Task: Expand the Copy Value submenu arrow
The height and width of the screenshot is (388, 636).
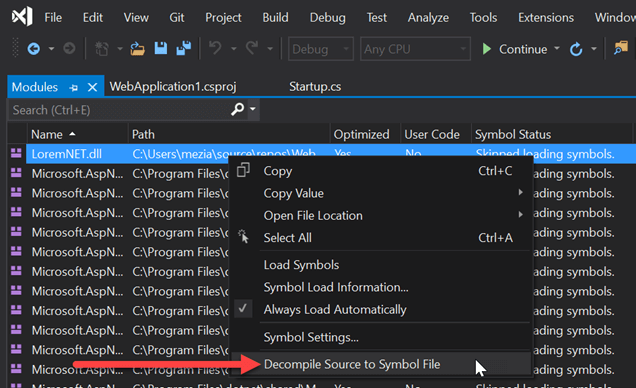Action: 520,193
